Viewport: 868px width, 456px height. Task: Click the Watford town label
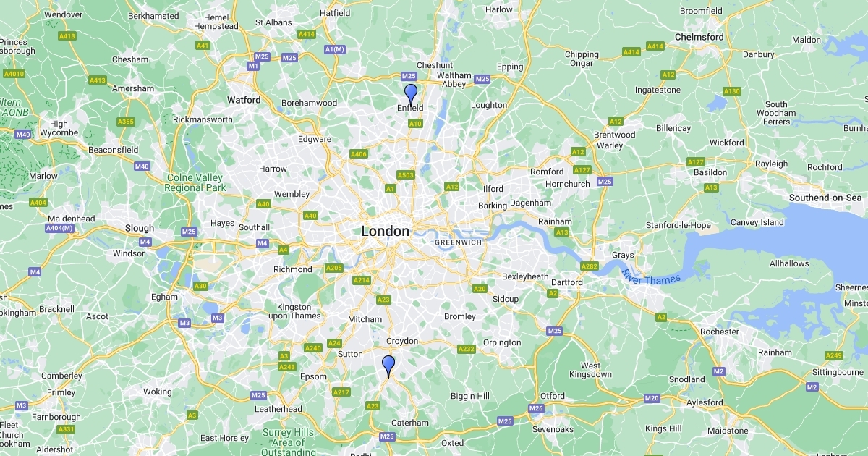click(244, 100)
